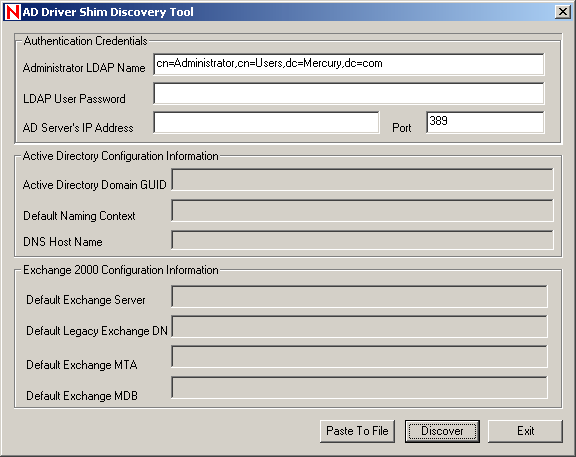This screenshot has width=576, height=457.
Task: Click the "Active Directory Configuration Information" heading
Action: coord(120,156)
